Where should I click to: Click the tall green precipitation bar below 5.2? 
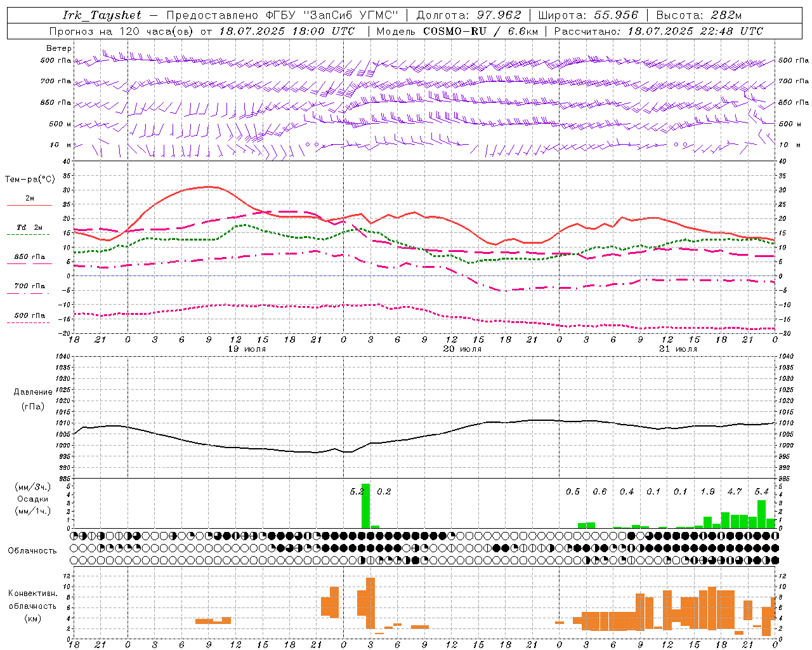pos(366,506)
